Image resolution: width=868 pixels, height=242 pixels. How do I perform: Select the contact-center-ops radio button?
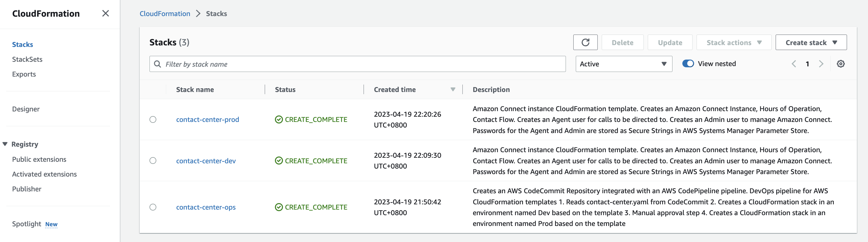click(153, 207)
